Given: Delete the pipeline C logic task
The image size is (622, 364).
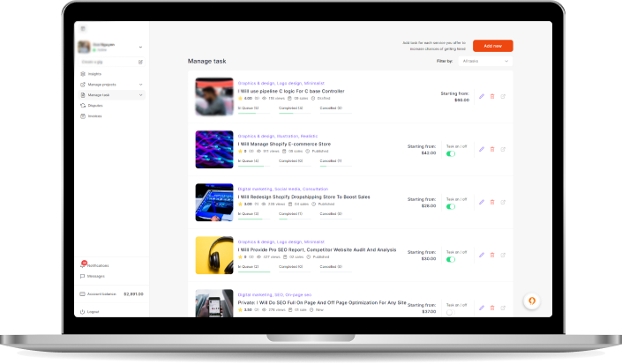Looking at the screenshot, I should point(492,96).
